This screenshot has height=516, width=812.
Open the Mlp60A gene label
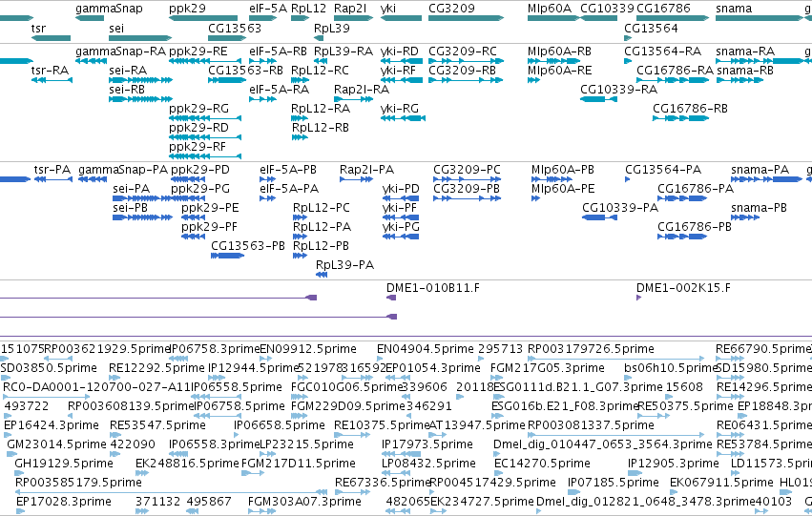[x=550, y=9]
